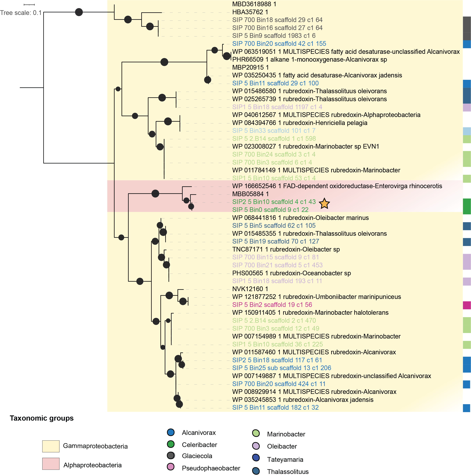Viewport: 471px width, 476px height.
Task: Click the Gammaproteobacteria yellow legend swatch
Action: pos(51,446)
